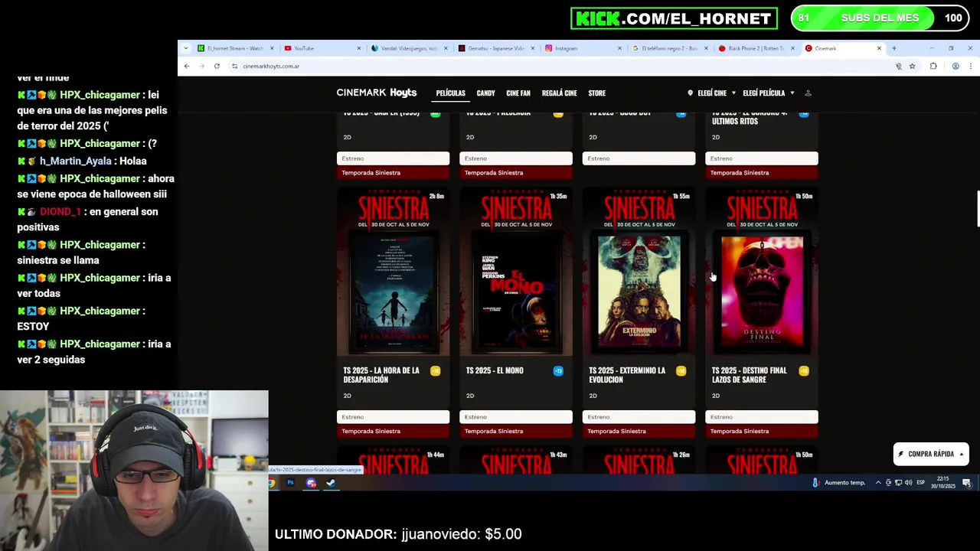Open the Exterminio la Evolución poster
This screenshot has width=980, height=551.
[639, 273]
